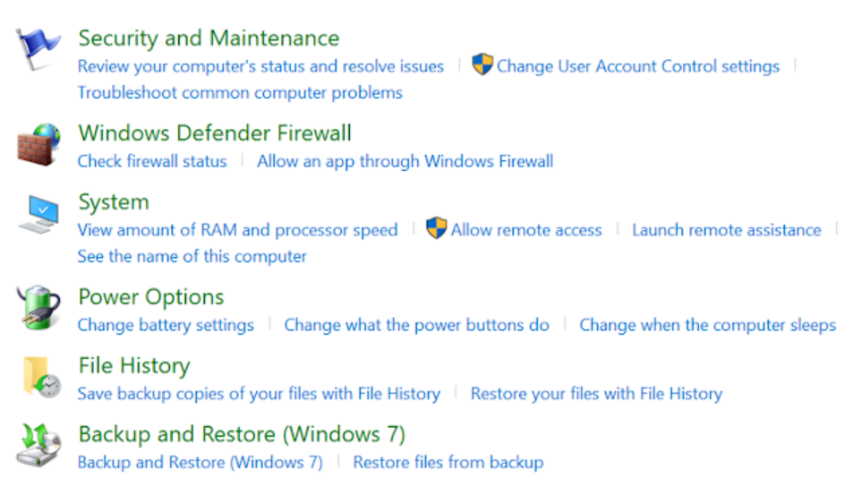
Task: Click the Security and Maintenance flag icon
Action: click(38, 49)
